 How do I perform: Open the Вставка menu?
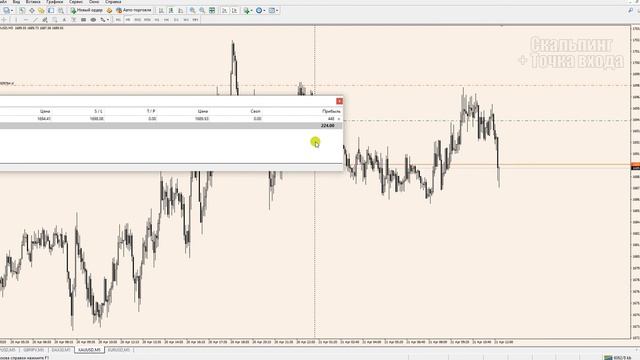[x=33, y=2]
